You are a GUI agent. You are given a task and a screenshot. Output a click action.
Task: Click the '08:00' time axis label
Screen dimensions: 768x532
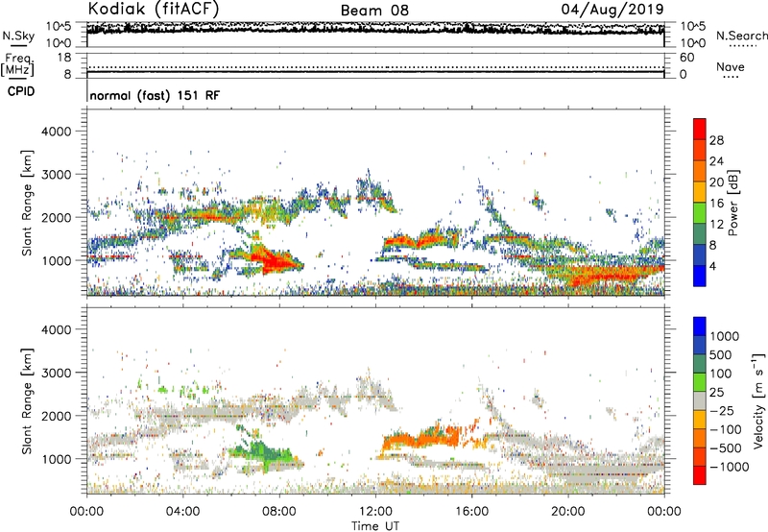(x=279, y=512)
